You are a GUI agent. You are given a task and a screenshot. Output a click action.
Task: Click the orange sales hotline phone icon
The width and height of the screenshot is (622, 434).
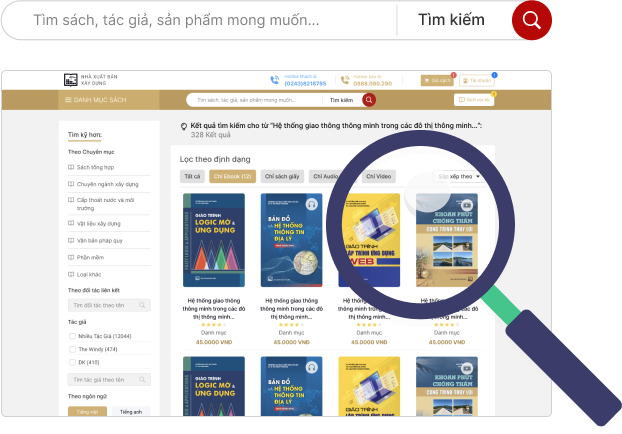coord(345,80)
